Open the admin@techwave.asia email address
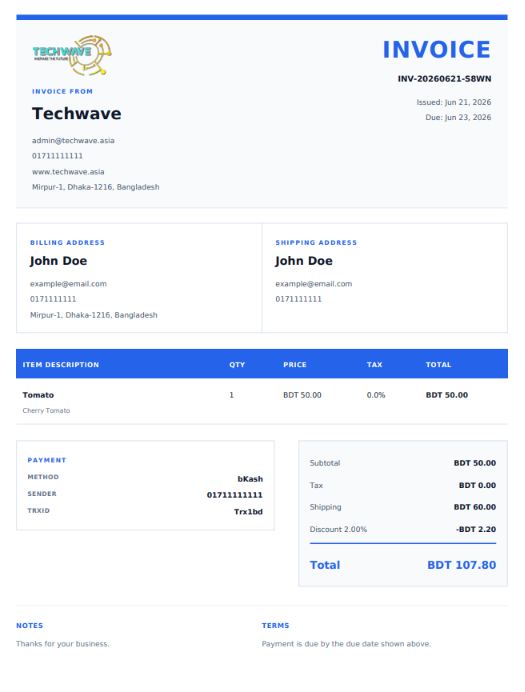 73,140
